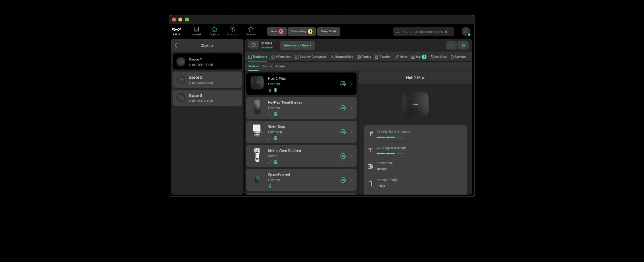
Task: Open SpaceControl device settings gear
Action: [343, 180]
